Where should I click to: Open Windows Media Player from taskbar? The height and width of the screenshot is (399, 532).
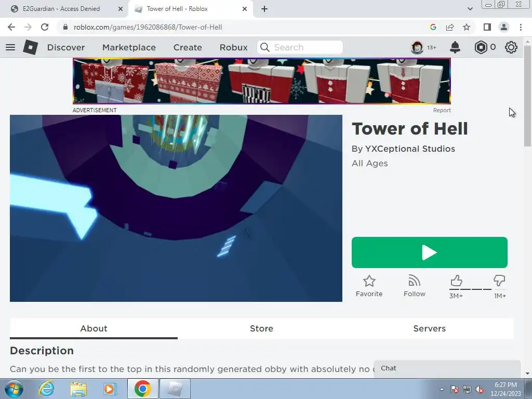point(110,389)
